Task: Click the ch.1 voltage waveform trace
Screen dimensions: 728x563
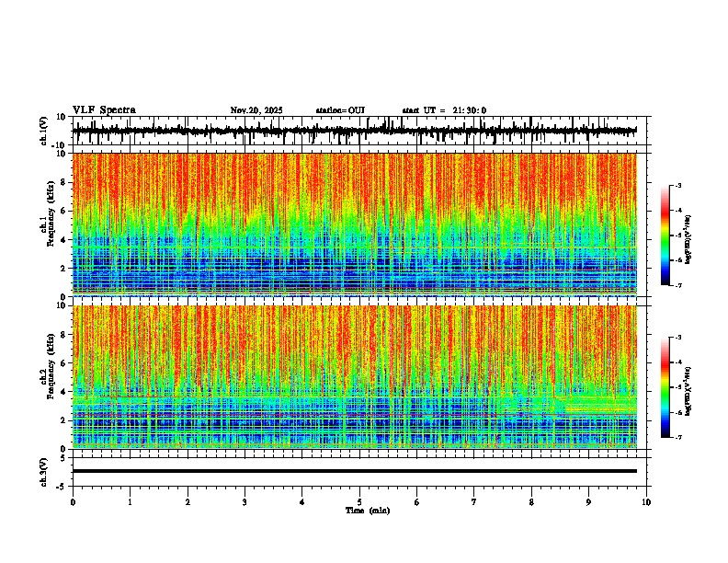Action: (x=355, y=131)
